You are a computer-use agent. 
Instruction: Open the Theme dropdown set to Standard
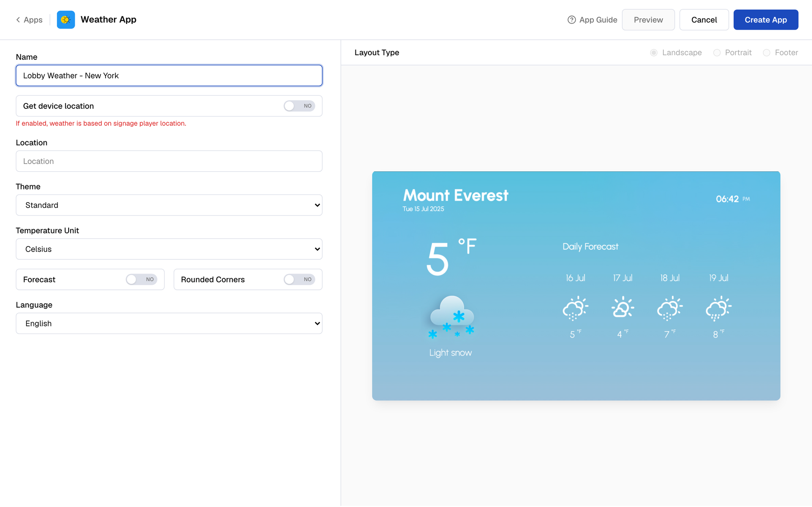169,205
